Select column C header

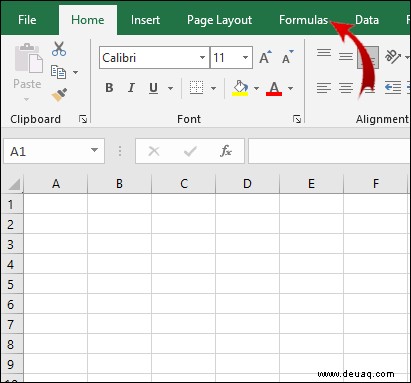(x=184, y=184)
